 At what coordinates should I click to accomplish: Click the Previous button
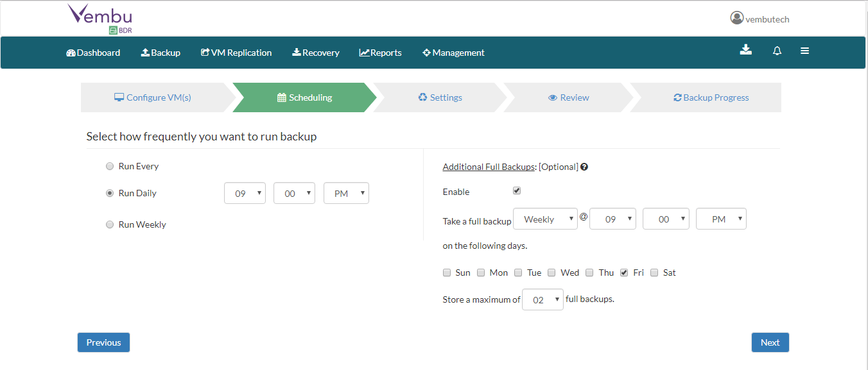[103, 342]
